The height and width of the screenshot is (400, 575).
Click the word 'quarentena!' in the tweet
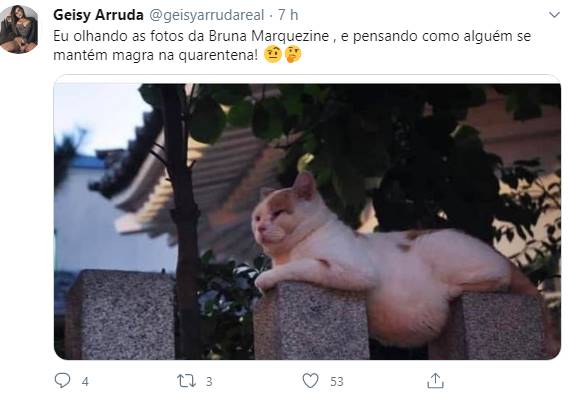click(x=218, y=55)
